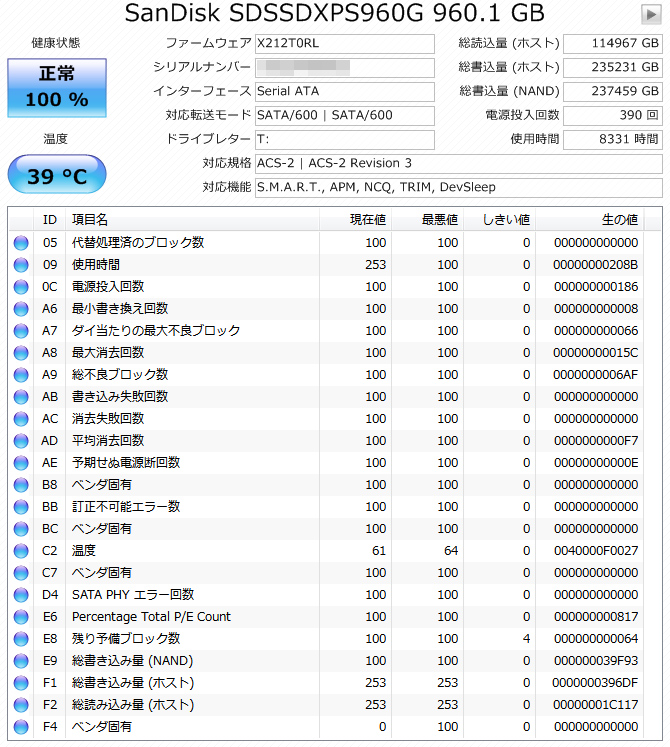
Task: Click the blue status icon for row A8
Action: [21, 353]
